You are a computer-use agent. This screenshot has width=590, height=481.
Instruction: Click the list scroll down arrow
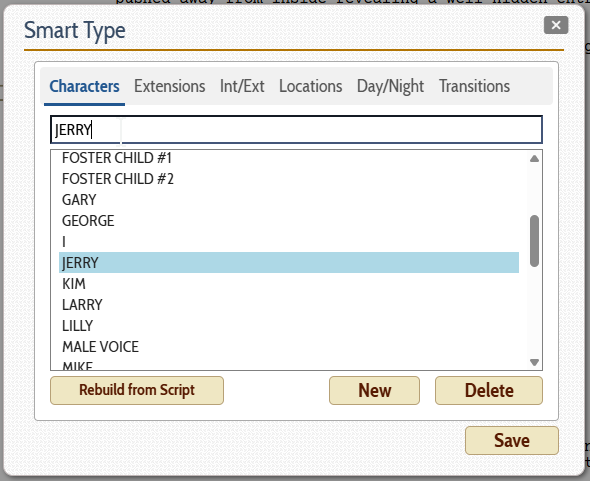tap(534, 362)
